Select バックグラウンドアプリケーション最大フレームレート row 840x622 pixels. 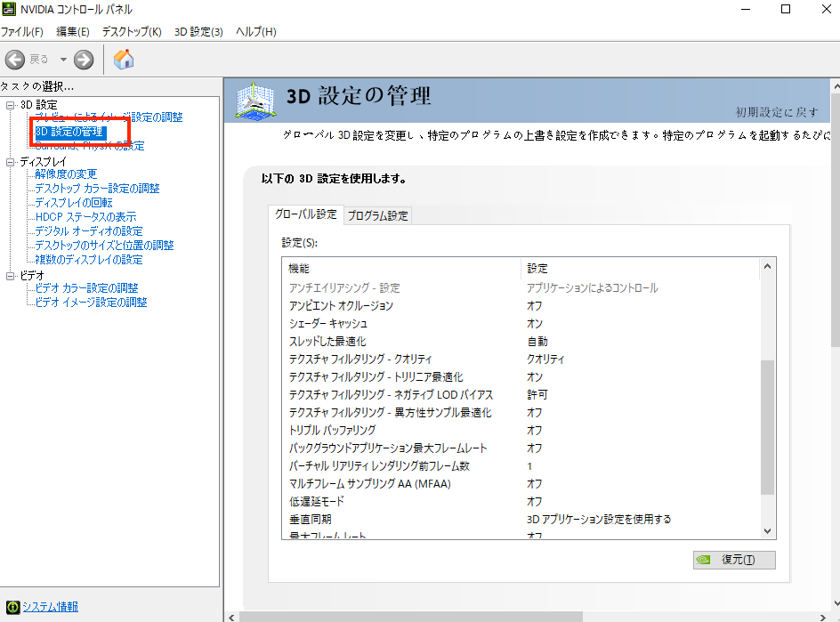pyautogui.click(x=521, y=448)
